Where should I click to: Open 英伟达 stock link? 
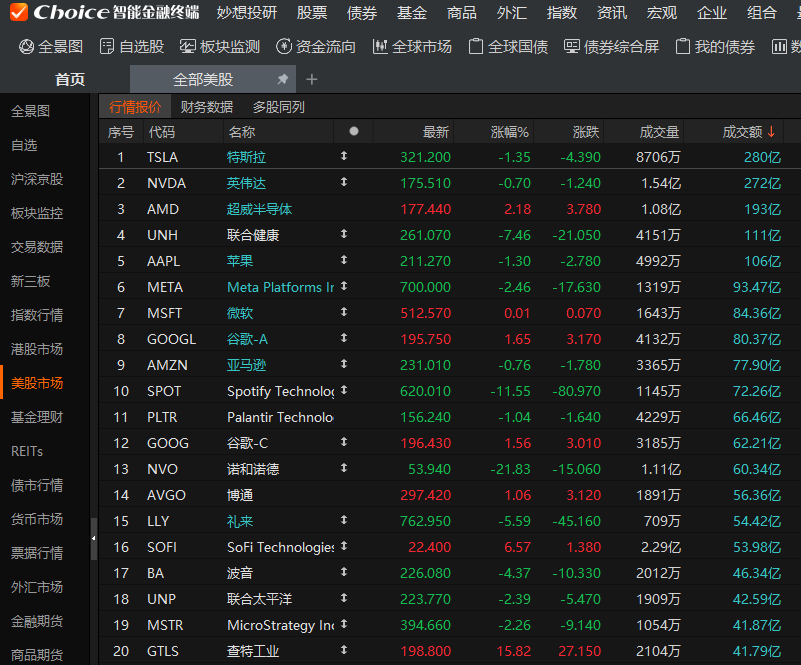point(246,183)
